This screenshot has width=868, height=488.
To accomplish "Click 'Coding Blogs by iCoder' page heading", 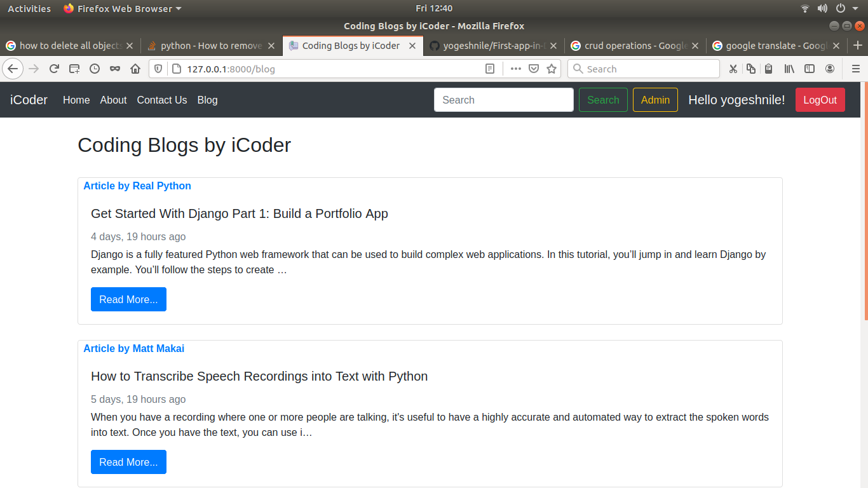I will (x=184, y=145).
